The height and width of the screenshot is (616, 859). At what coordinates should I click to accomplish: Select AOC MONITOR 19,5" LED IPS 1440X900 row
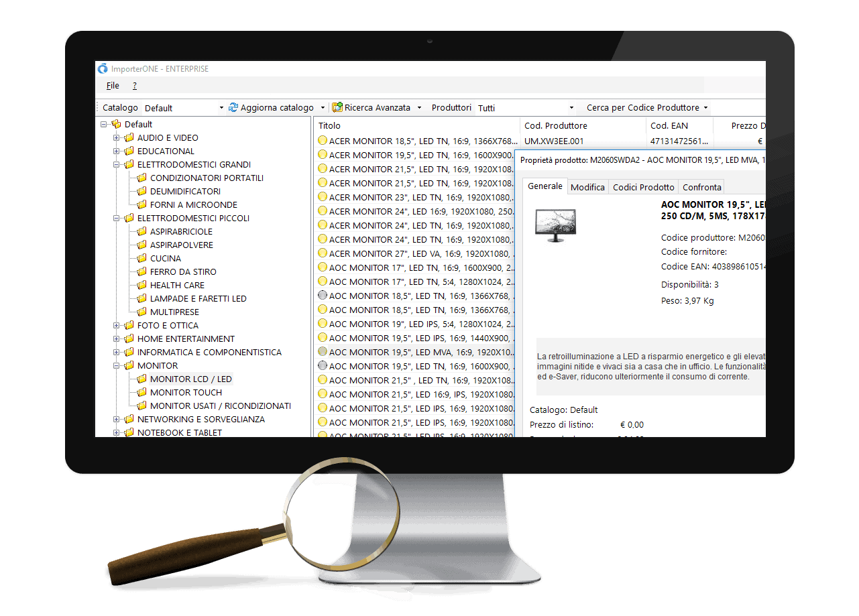point(414,338)
